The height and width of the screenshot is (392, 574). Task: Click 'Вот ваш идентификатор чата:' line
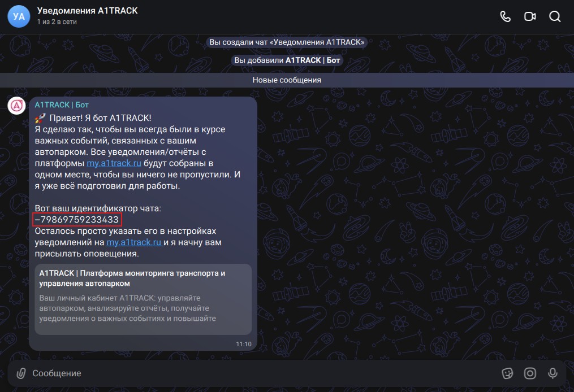click(x=98, y=208)
